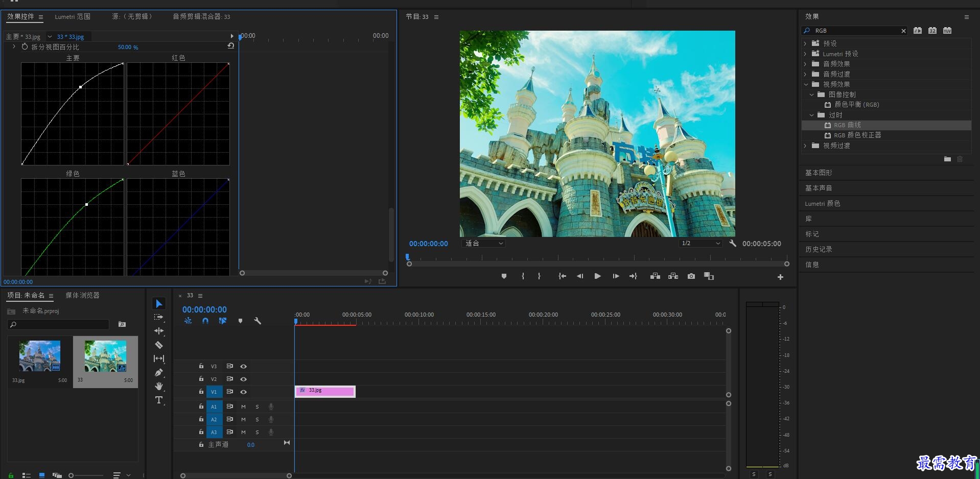Switch to the 音频剪辑混合器 tab
Image resolution: width=980 pixels, height=479 pixels.
point(201,16)
